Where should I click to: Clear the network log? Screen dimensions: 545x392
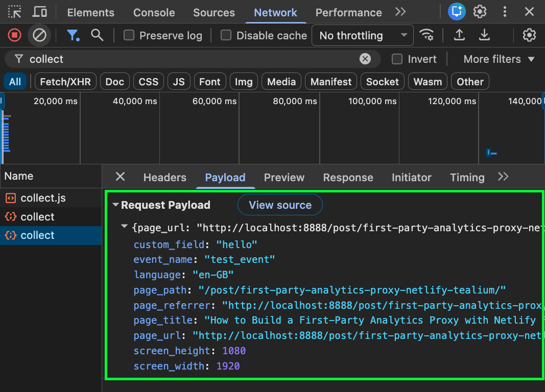point(39,35)
